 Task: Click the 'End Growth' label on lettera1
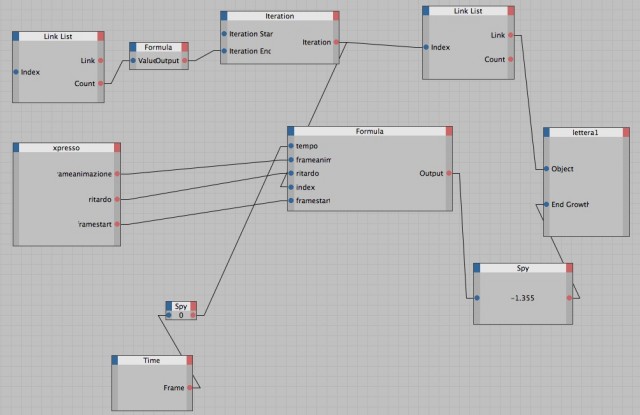[x=570, y=204]
